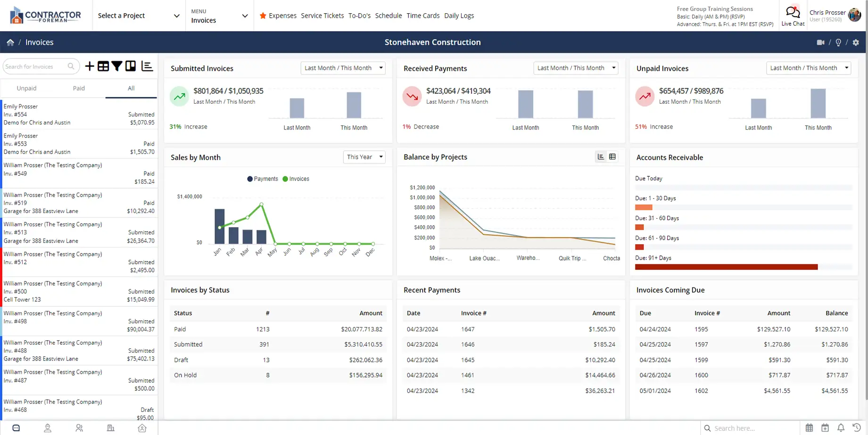
Task: Switch to kanban board view icon
Action: pos(131,66)
